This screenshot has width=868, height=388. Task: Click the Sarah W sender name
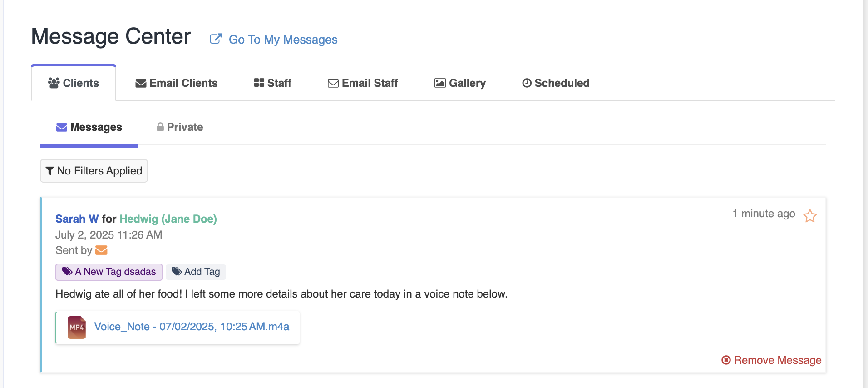[77, 219]
